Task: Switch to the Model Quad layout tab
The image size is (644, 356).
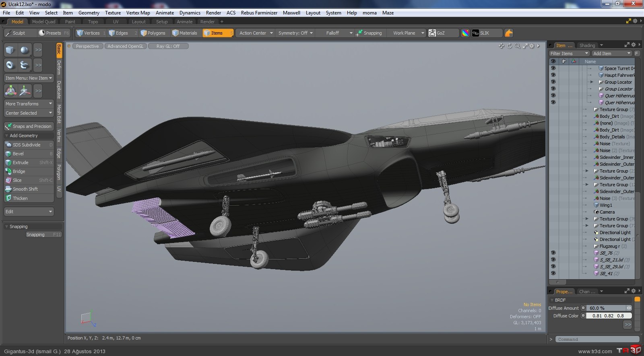Action: point(43,22)
